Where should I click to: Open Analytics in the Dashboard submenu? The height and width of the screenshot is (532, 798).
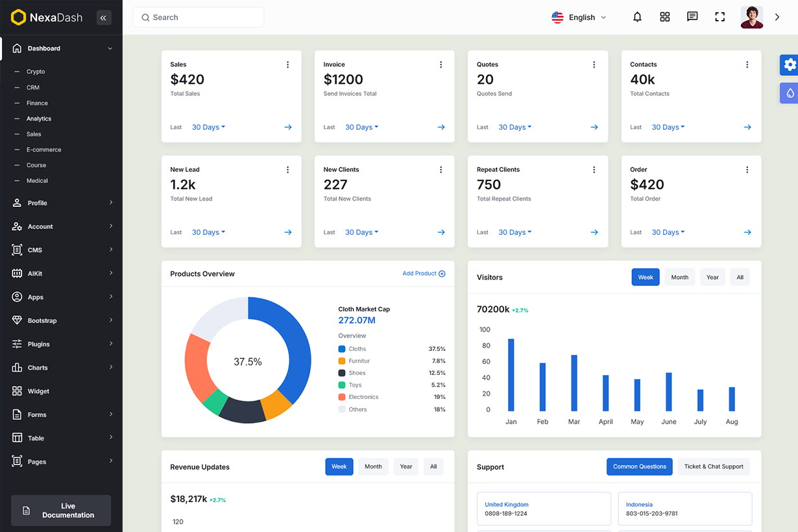[x=39, y=119]
